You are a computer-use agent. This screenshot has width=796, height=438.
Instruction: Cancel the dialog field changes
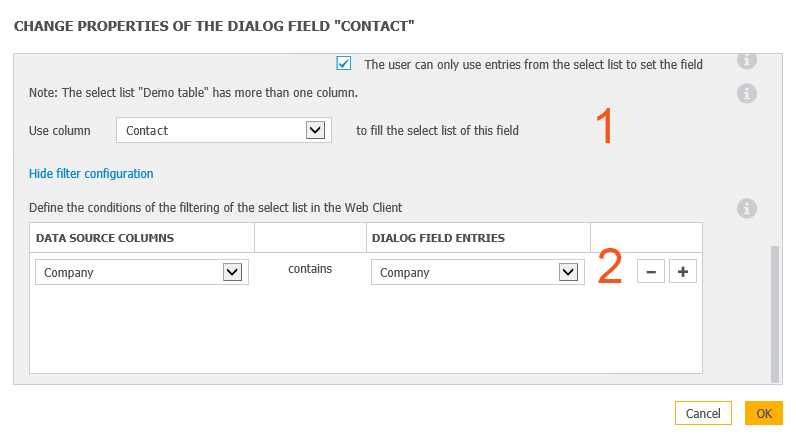703,413
